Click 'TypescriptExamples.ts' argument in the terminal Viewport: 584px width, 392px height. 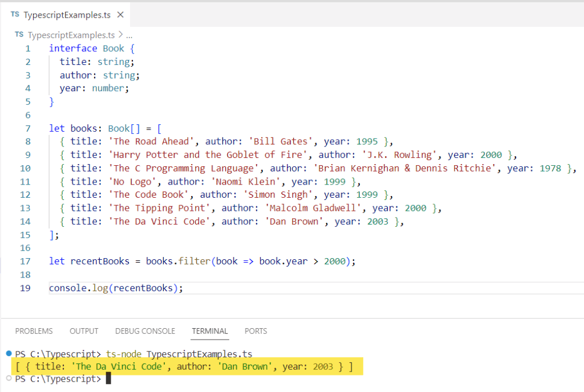pos(199,354)
